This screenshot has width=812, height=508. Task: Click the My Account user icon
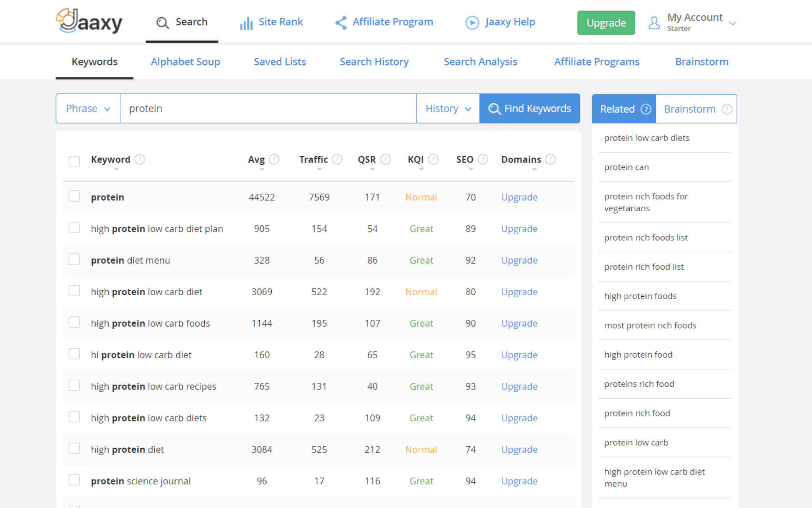[x=654, y=23]
